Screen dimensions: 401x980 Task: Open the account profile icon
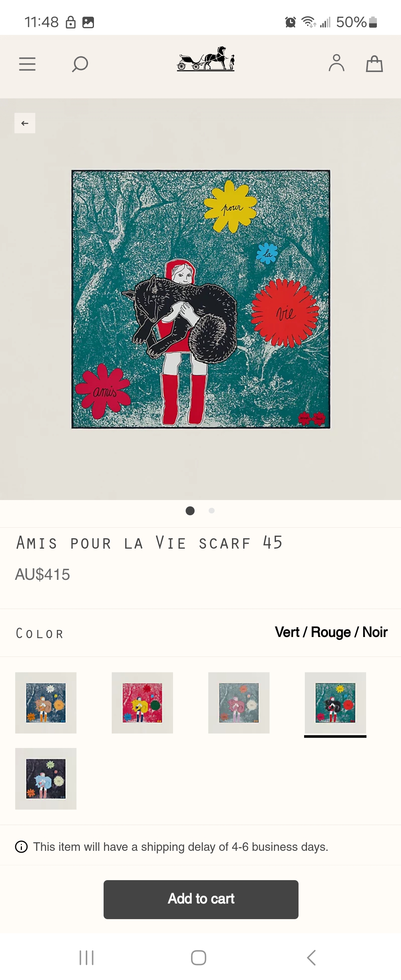coord(336,63)
